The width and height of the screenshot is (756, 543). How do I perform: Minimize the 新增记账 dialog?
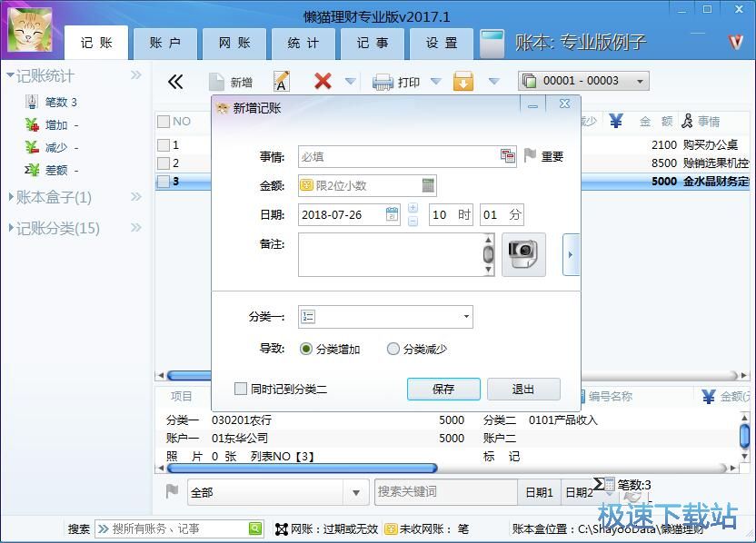tap(532, 104)
